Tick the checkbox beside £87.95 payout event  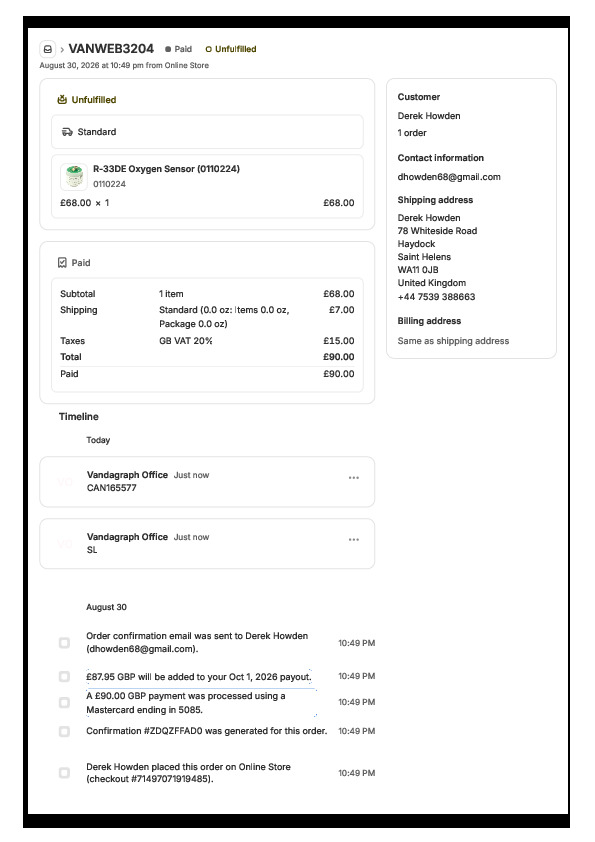(x=64, y=676)
